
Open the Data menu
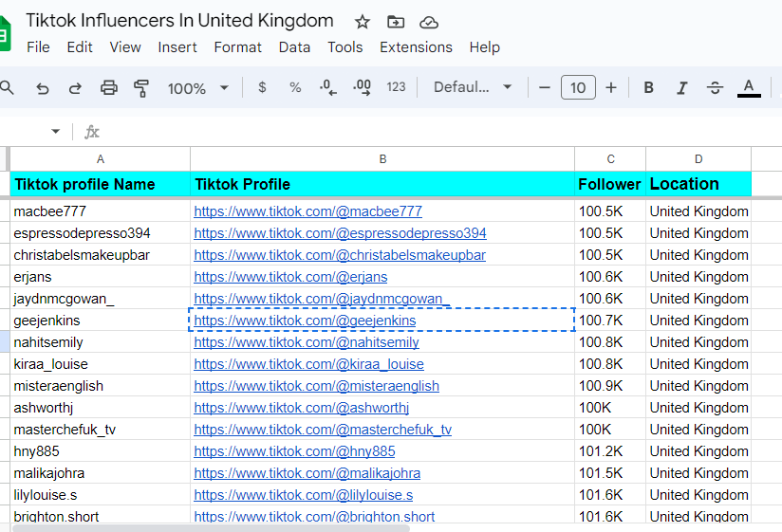294,47
